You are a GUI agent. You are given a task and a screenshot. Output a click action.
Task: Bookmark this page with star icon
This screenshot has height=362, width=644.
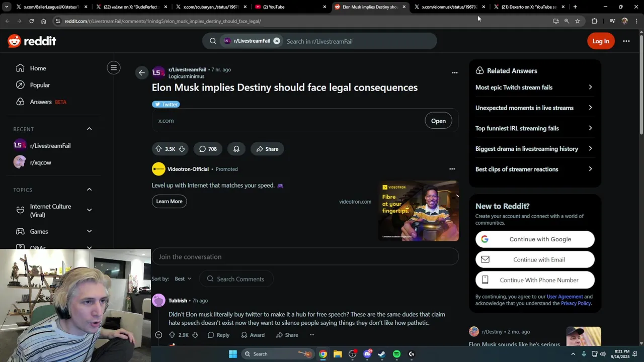point(578,21)
